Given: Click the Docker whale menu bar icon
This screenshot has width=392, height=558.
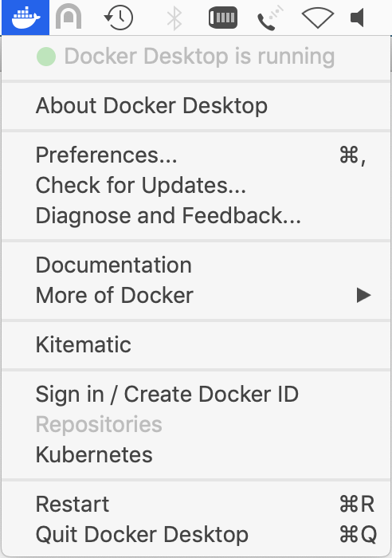Looking at the screenshot, I should tap(25, 17).
